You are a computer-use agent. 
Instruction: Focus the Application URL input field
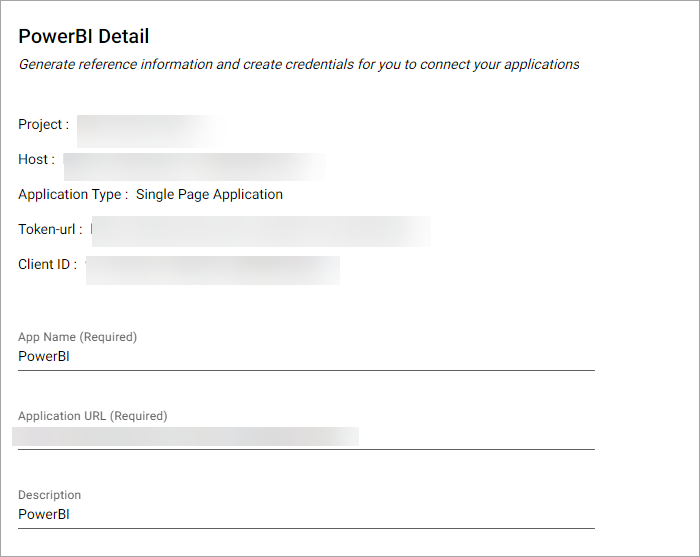coord(306,436)
